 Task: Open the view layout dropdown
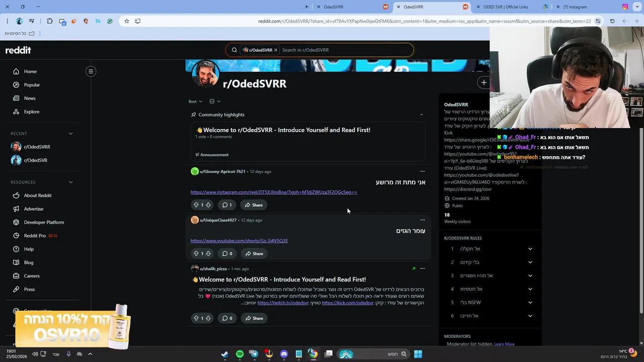click(215, 102)
